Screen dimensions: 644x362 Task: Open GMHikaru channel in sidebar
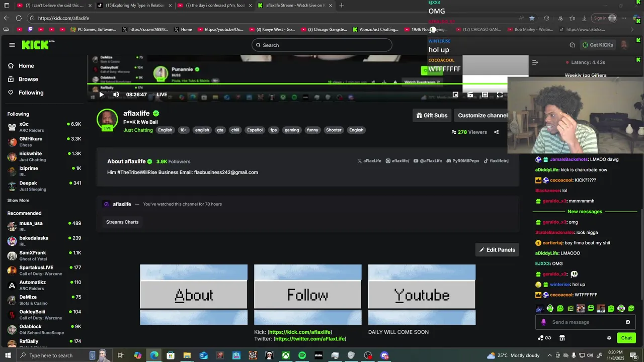44,142
